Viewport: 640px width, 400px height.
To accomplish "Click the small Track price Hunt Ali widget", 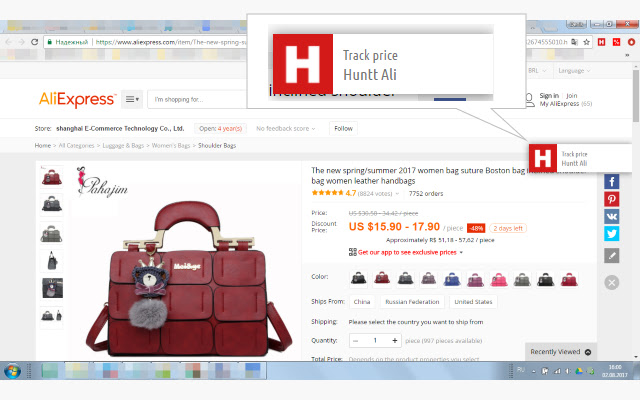I will [580, 158].
